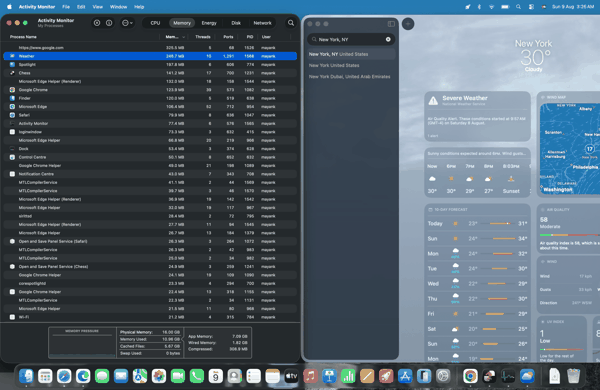600x390 pixels.
Task: Toggle the Weather sidebar icon
Action: 391,24
